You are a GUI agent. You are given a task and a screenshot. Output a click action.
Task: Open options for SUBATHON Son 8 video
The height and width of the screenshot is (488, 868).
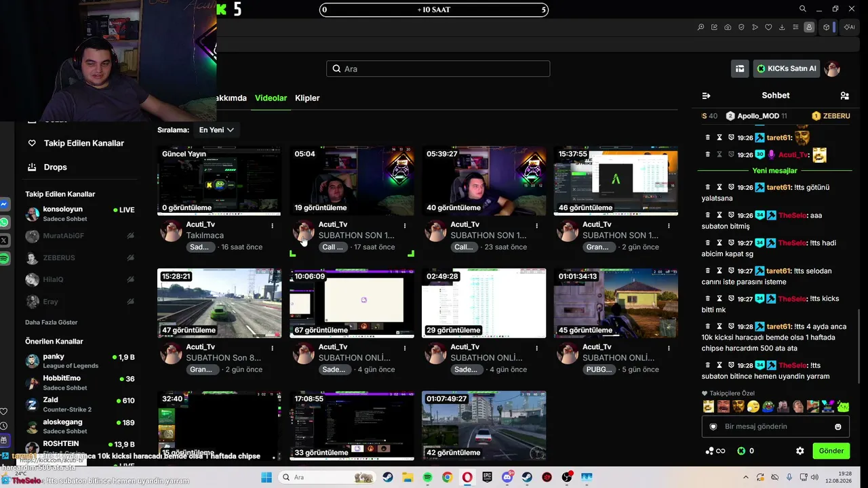tap(273, 348)
